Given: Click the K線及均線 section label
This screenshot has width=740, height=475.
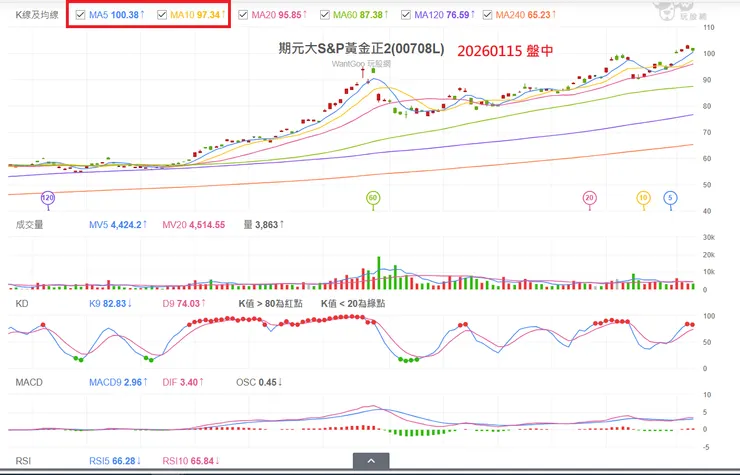Looking at the screenshot, I should click(x=37, y=15).
